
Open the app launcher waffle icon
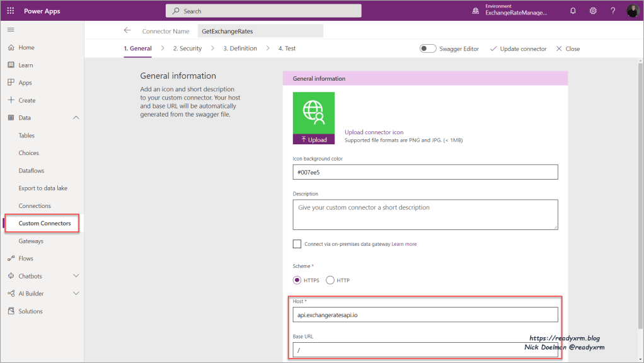click(11, 11)
